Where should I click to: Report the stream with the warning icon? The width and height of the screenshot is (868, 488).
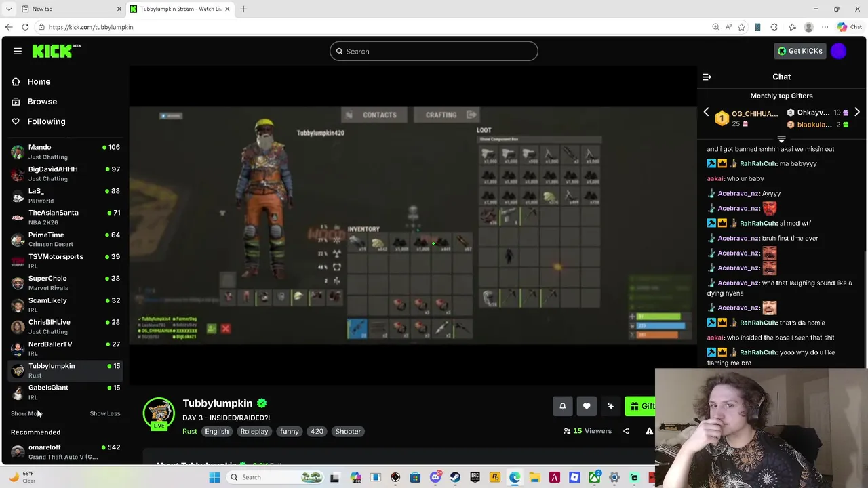pos(649,431)
